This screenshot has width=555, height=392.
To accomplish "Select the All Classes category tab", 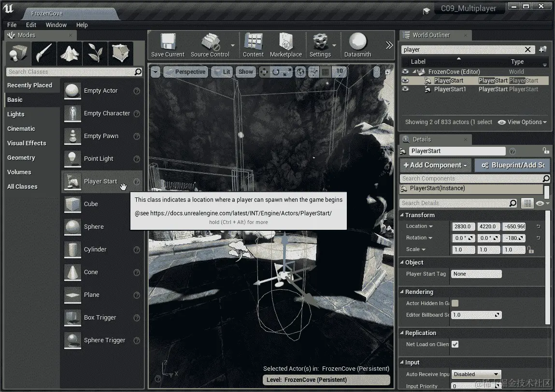I will click(32, 187).
